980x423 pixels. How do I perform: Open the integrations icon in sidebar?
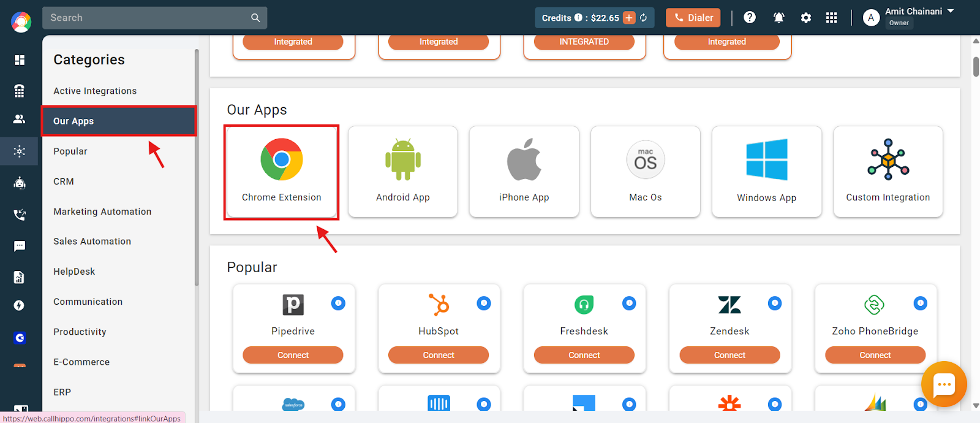pyautogui.click(x=20, y=151)
